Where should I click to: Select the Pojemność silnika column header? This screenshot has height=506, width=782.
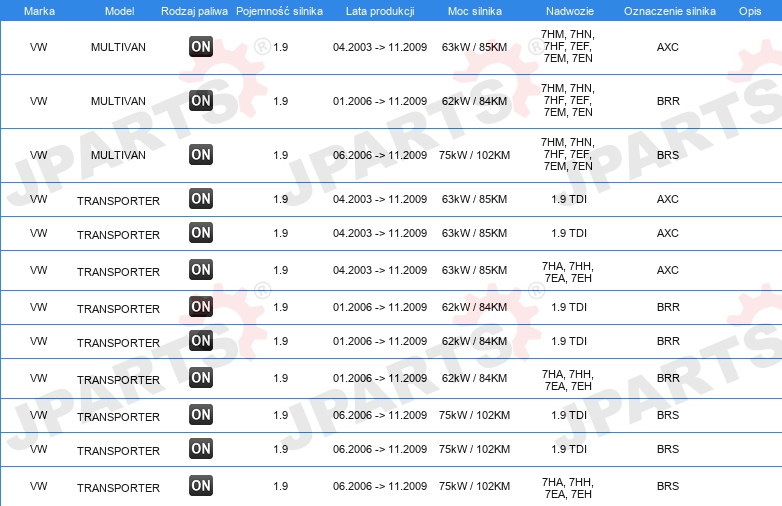(279, 11)
